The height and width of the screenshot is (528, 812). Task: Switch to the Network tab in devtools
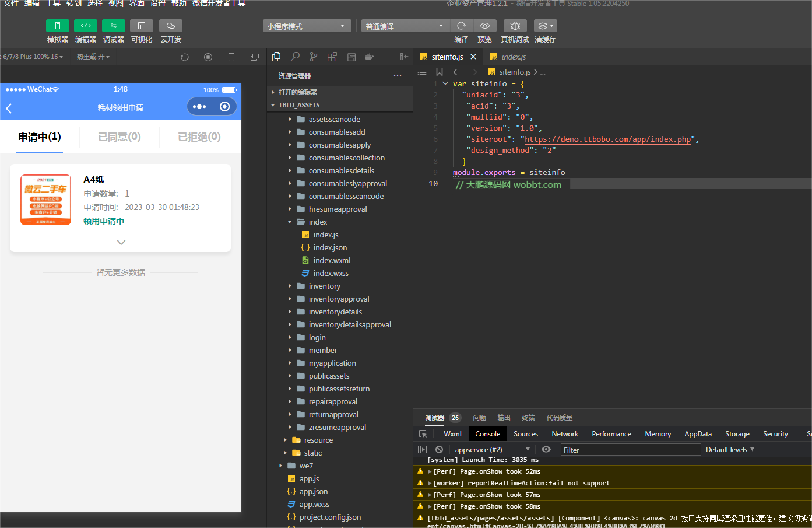[x=565, y=434]
